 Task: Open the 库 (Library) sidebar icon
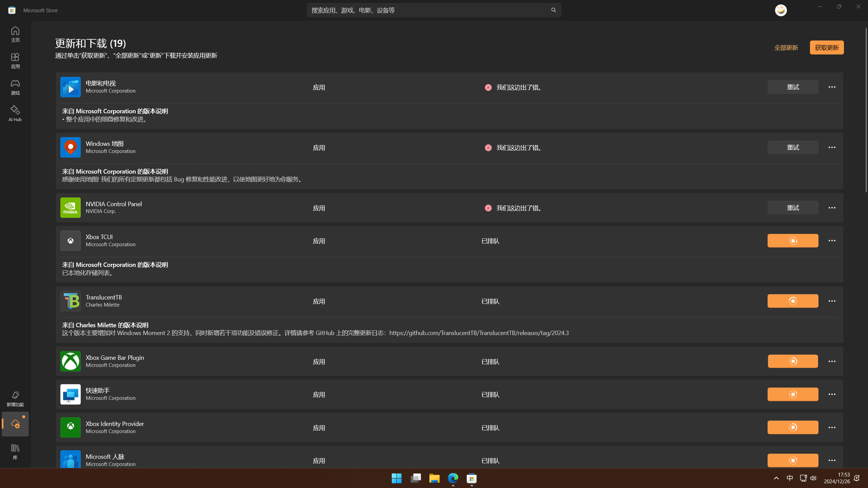[x=15, y=451]
